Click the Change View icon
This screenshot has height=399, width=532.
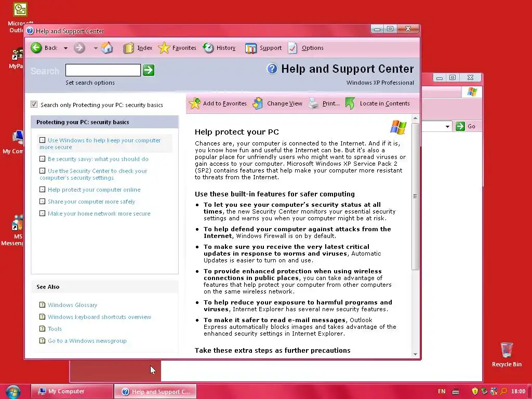(258, 103)
